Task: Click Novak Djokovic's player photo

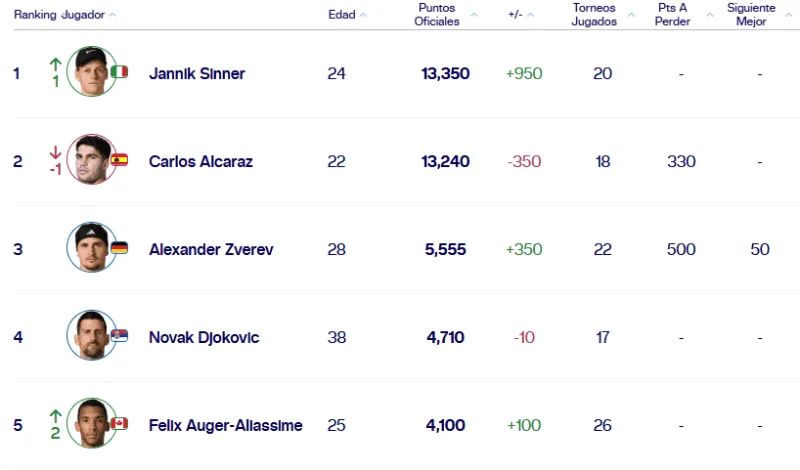Action: (91, 336)
